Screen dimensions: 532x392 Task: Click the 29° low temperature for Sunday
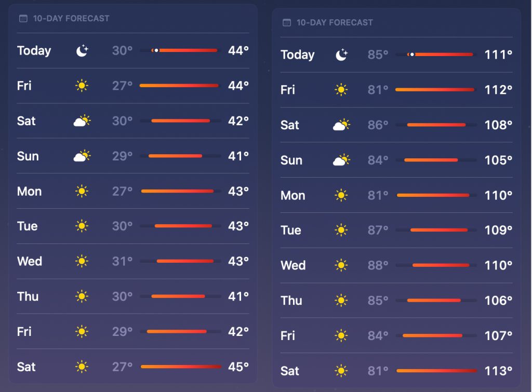pos(123,156)
